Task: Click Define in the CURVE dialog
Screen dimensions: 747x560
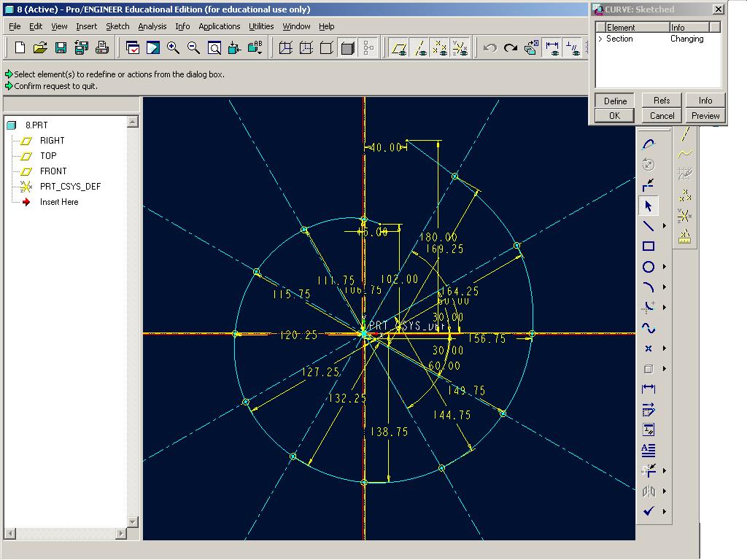Action: (x=614, y=101)
